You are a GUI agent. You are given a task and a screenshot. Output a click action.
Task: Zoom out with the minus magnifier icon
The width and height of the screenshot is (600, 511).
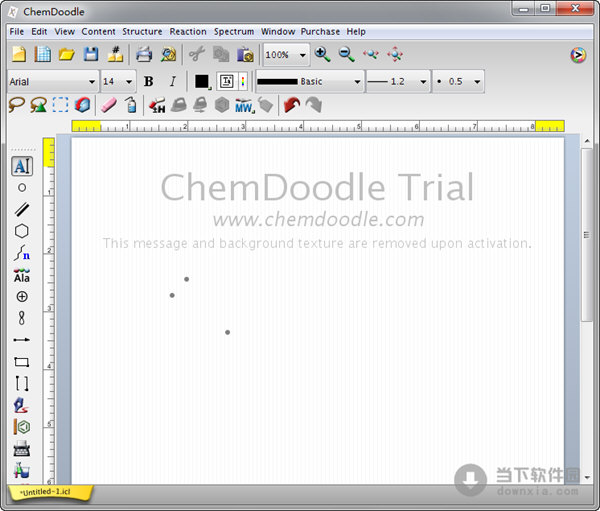tap(347, 54)
